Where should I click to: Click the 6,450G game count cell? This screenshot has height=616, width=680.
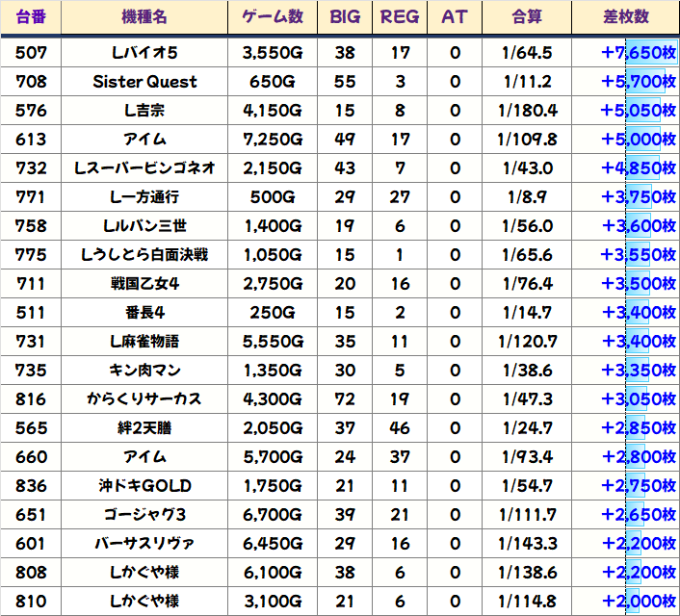click(273, 543)
